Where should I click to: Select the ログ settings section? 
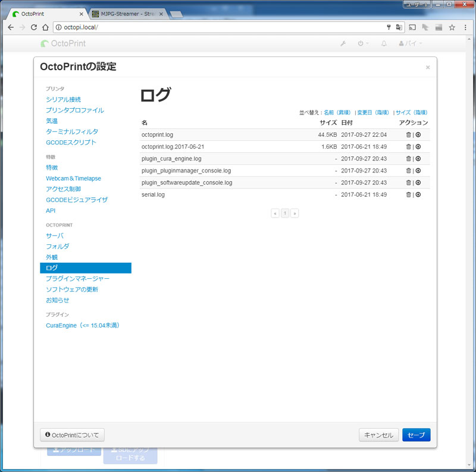point(86,268)
